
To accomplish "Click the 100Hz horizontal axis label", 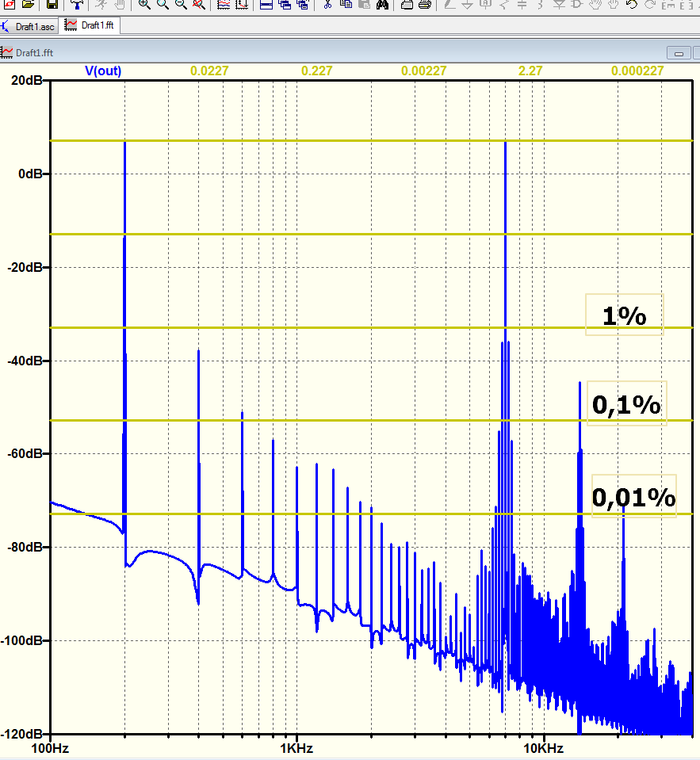I will 50,748.
